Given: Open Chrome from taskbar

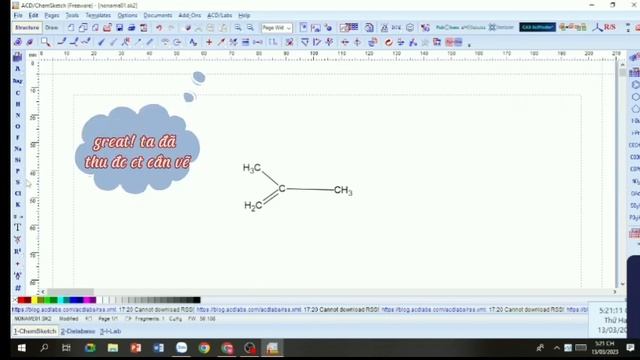Looking at the screenshot, I should pos(204,348).
